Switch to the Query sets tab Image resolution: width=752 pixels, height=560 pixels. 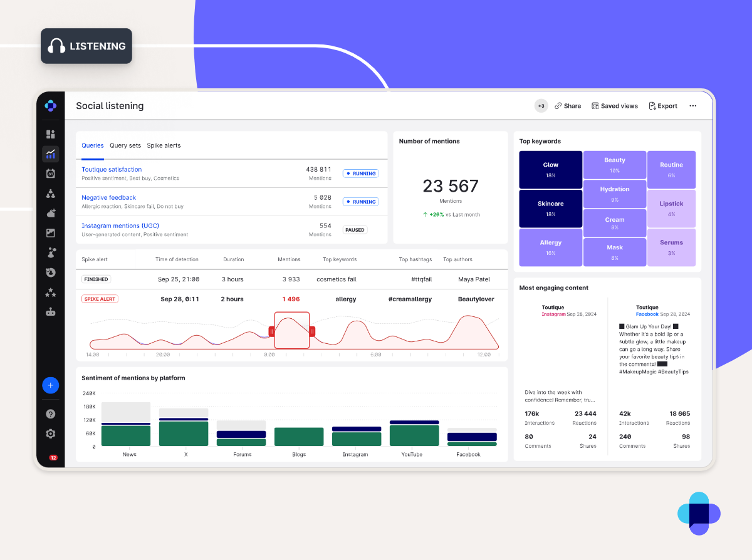(x=125, y=145)
